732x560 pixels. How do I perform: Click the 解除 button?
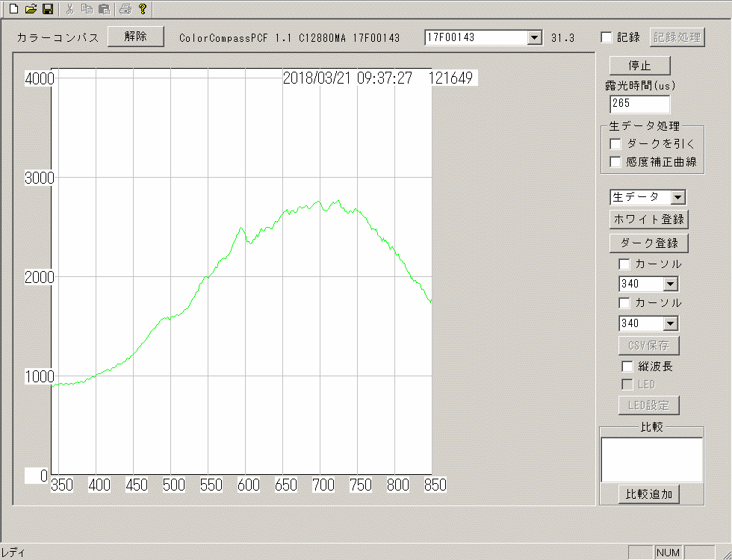pyautogui.click(x=136, y=37)
